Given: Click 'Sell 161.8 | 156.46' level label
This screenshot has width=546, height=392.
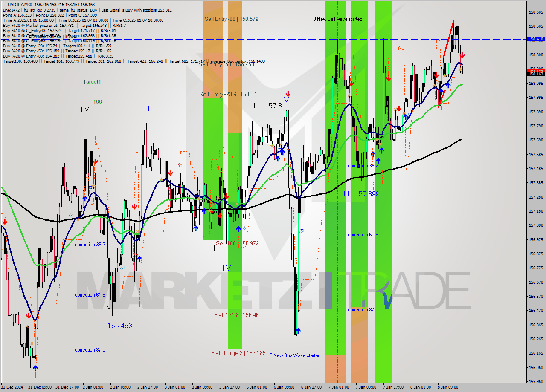Looking at the screenshot, I should pyautogui.click(x=236, y=315).
